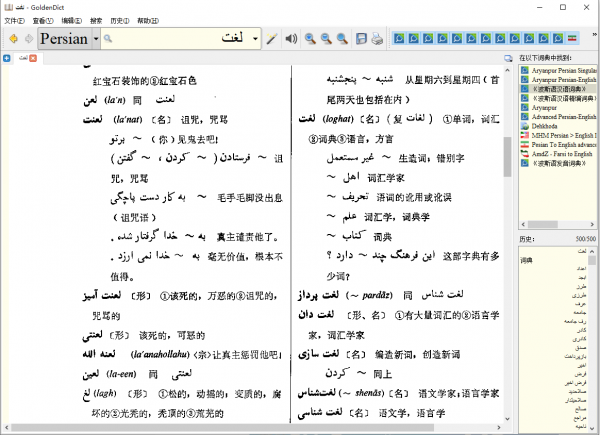Image resolution: width=600 pixels, height=435 pixels.
Task: Click the لغ (lagh) headword
Action: tap(86, 394)
